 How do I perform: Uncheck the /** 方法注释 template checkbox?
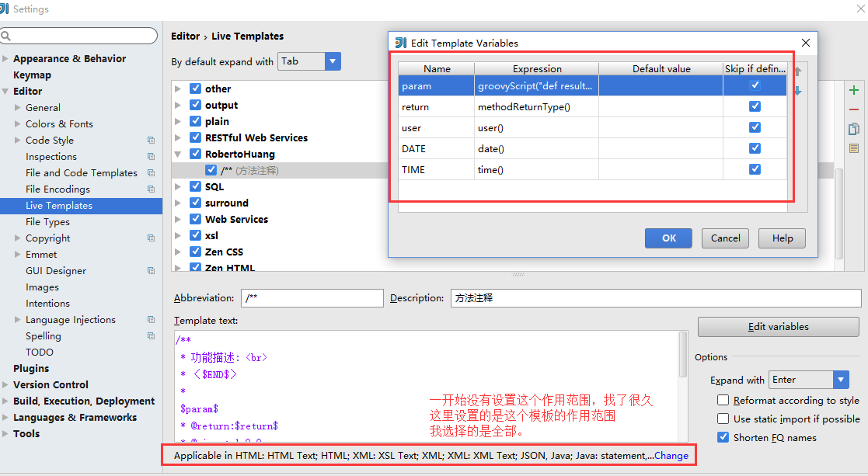coord(211,170)
